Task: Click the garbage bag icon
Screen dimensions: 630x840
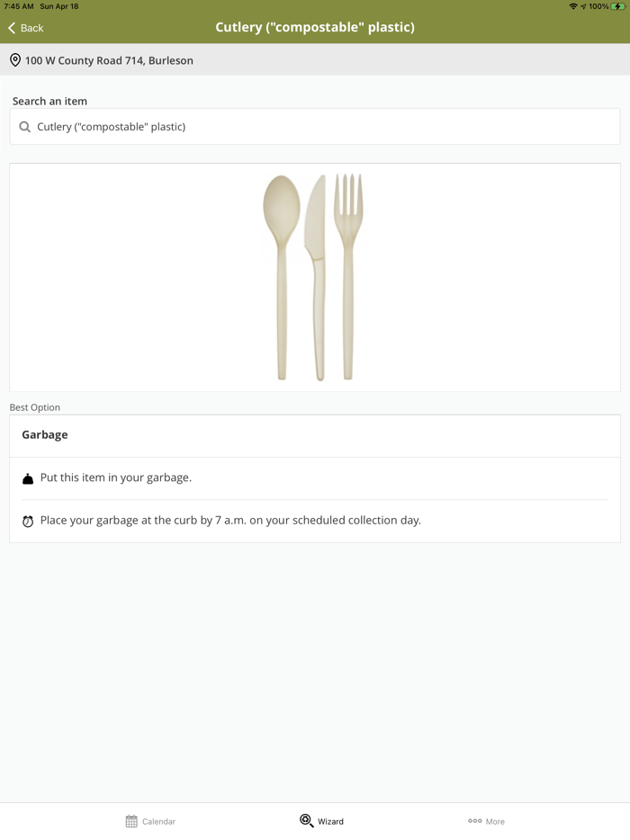Action: [x=28, y=478]
